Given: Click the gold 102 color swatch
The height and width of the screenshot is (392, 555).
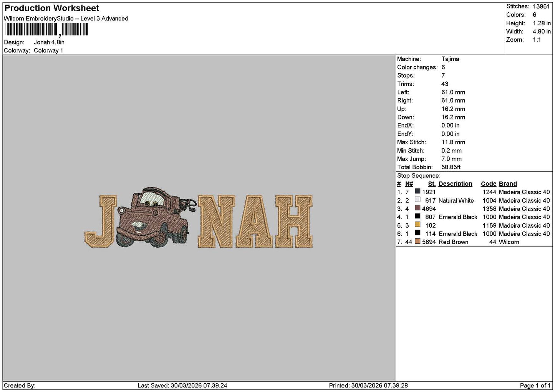Looking at the screenshot, I should [417, 225].
